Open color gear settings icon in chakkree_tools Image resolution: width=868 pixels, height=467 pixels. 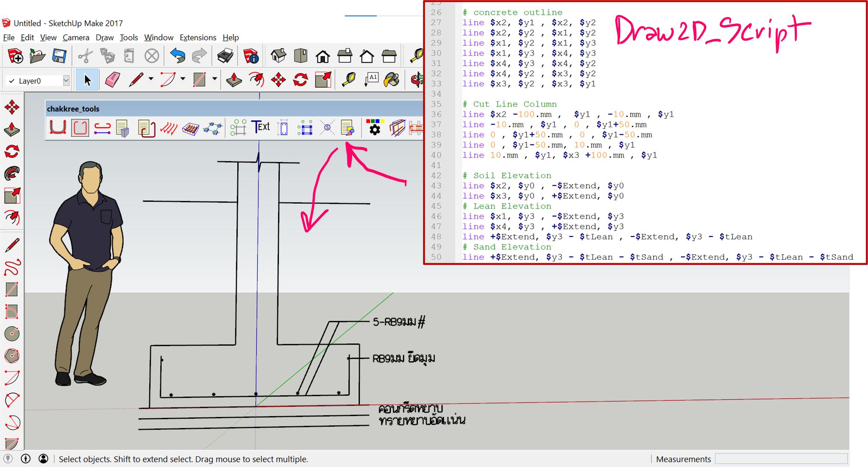(x=375, y=127)
